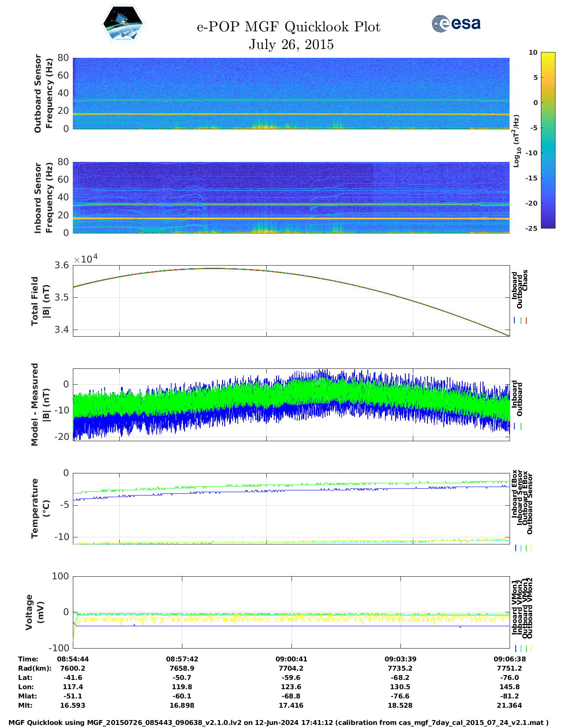Click blue legend marker in Voltage plot
563x728 pixels.
(515, 649)
